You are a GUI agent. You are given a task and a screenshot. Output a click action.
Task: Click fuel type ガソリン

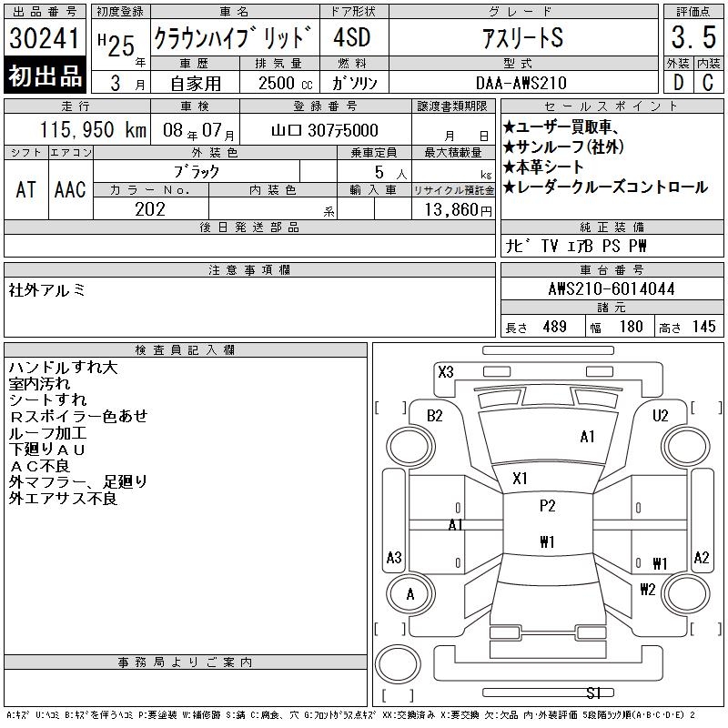click(x=354, y=83)
